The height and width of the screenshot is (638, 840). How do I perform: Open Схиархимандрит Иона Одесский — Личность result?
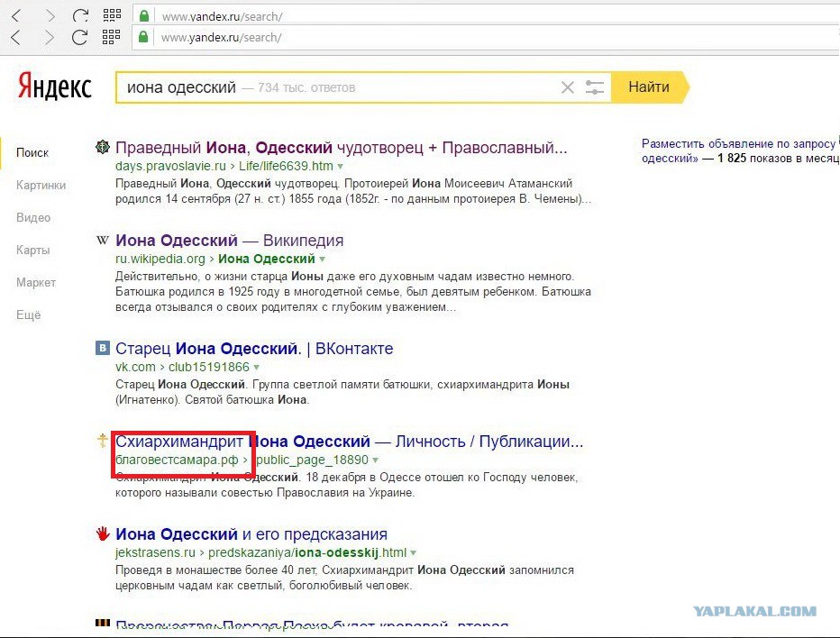349,441
